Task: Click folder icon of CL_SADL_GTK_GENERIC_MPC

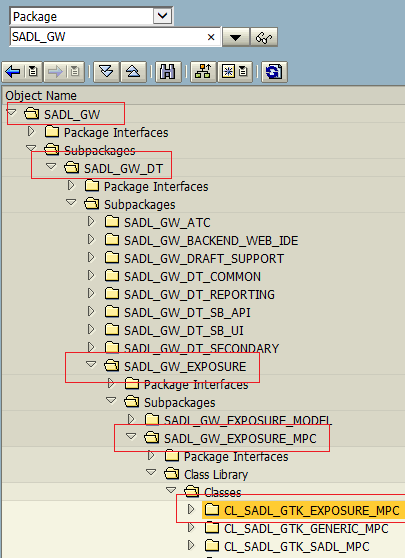Action: (212, 528)
